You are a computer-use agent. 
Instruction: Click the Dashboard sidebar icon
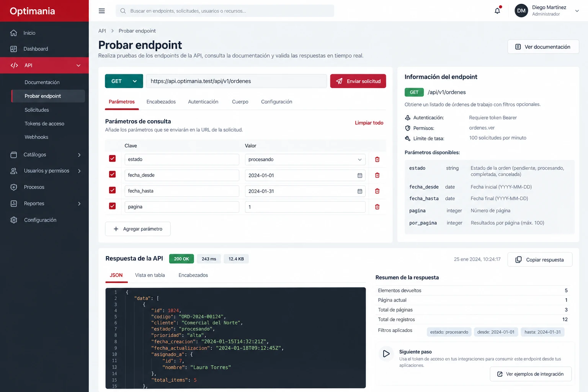[x=14, y=49]
